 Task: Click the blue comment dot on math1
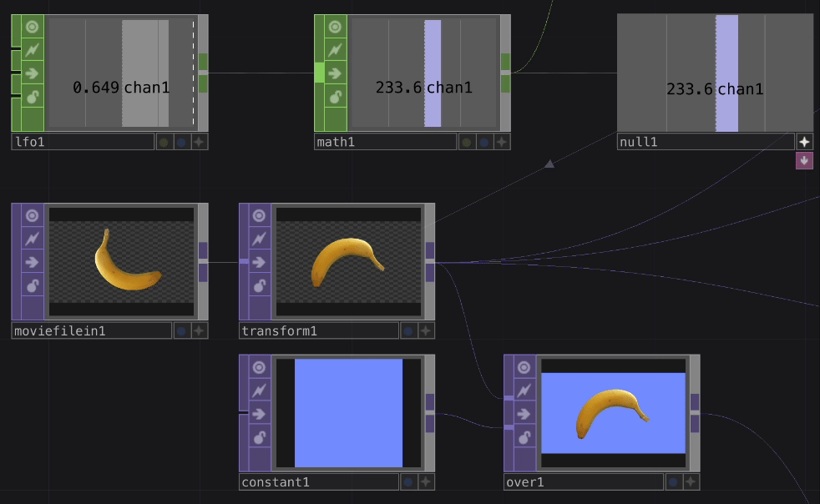click(482, 141)
